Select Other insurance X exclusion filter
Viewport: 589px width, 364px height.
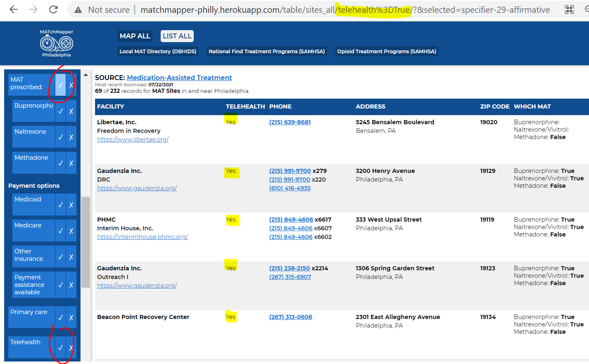(71, 257)
